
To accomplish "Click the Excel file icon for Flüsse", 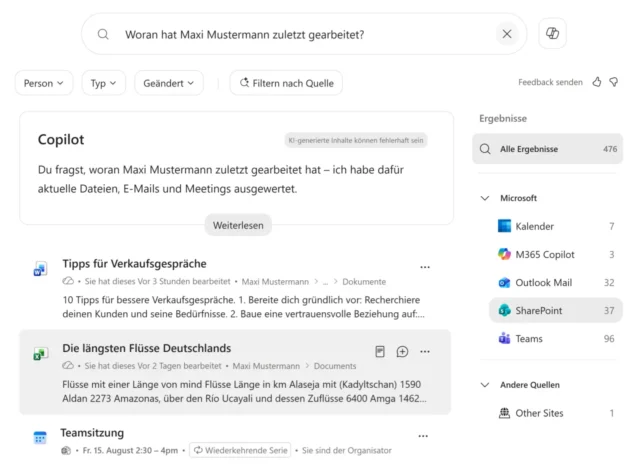I will click(x=40, y=354).
